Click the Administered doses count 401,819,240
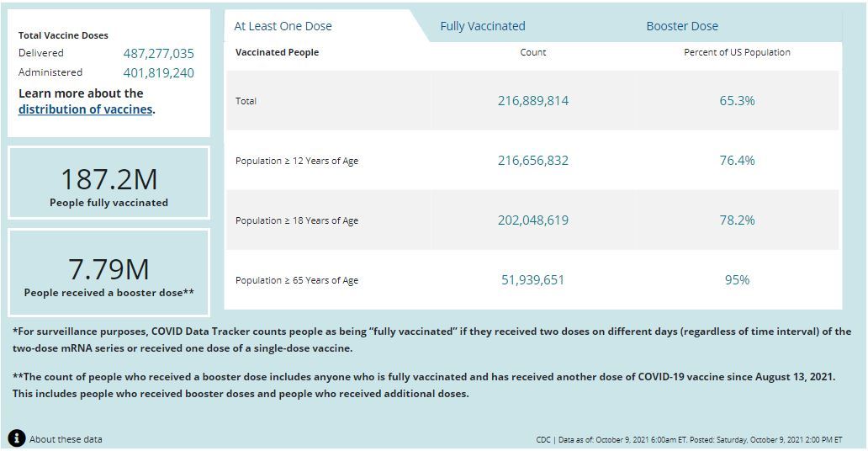The width and height of the screenshot is (868, 451). click(158, 72)
